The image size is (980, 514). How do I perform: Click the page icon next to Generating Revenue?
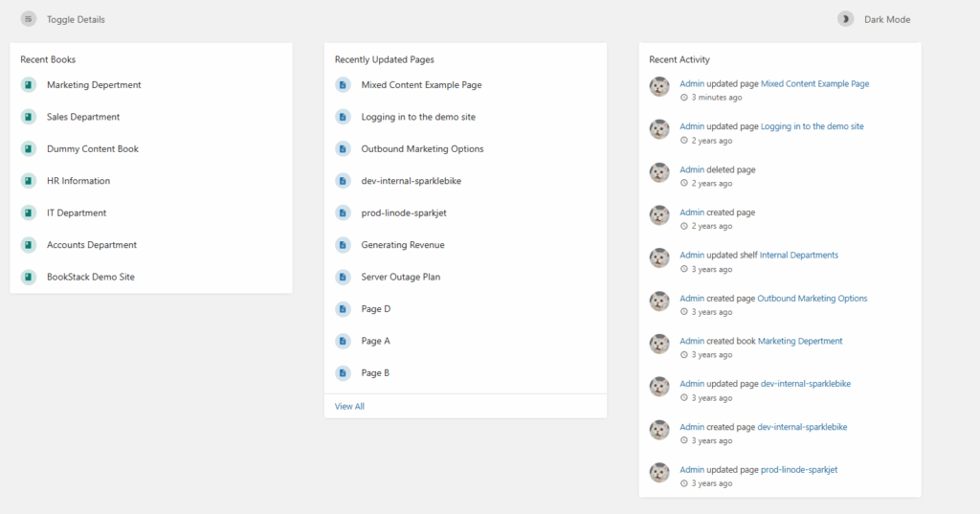(x=343, y=245)
